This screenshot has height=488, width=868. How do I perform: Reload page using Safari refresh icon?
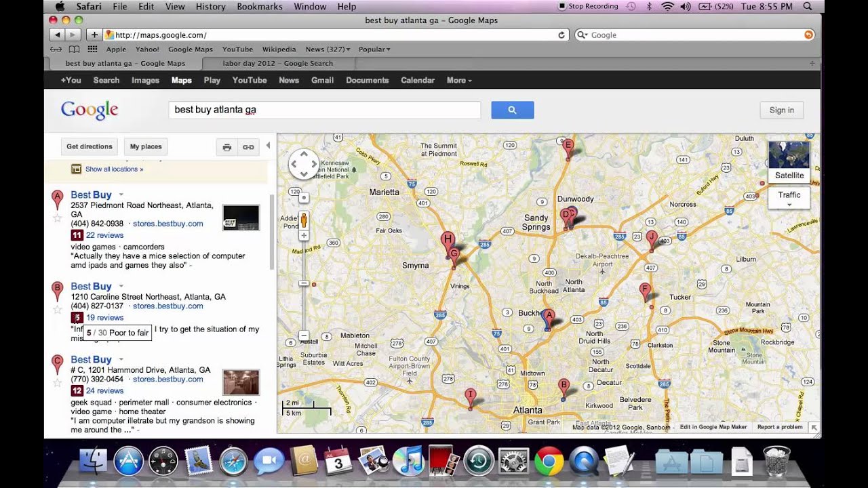pos(561,35)
